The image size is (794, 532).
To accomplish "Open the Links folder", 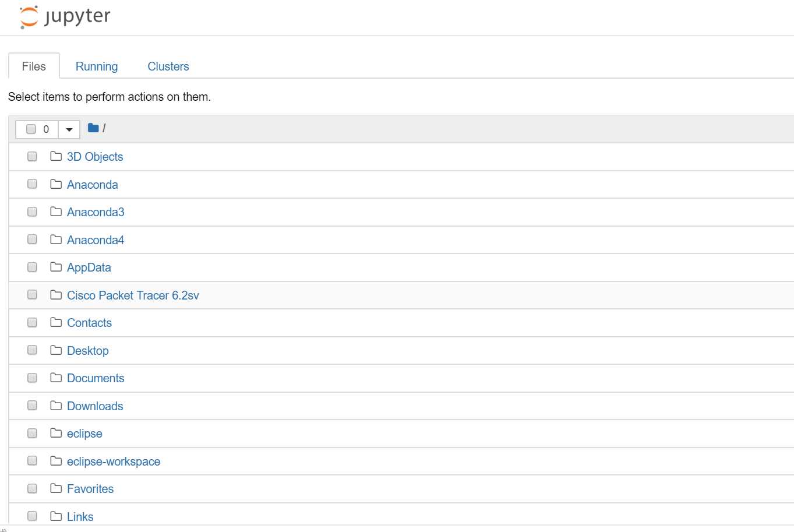I will pos(80,517).
